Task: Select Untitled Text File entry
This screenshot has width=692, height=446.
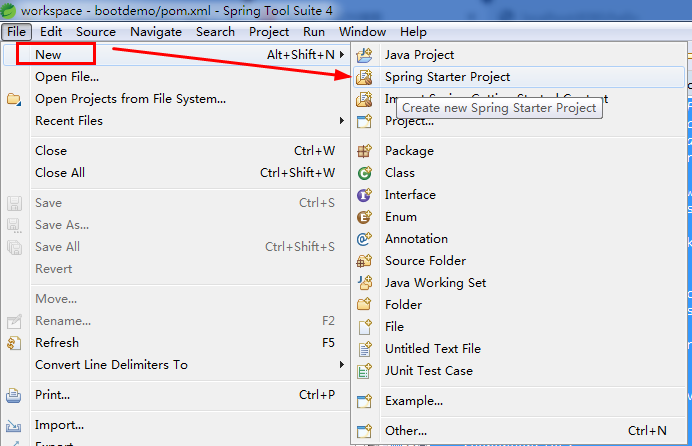Action: [x=519, y=349]
